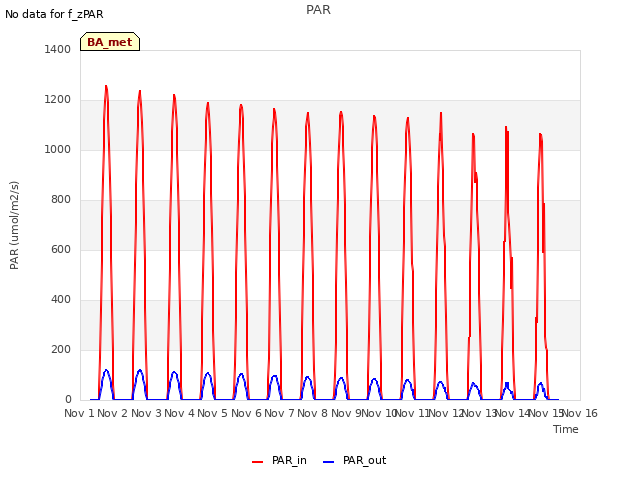Click the red PAR_in legend swatch
This screenshot has width=640, height=480.
[x=258, y=462]
